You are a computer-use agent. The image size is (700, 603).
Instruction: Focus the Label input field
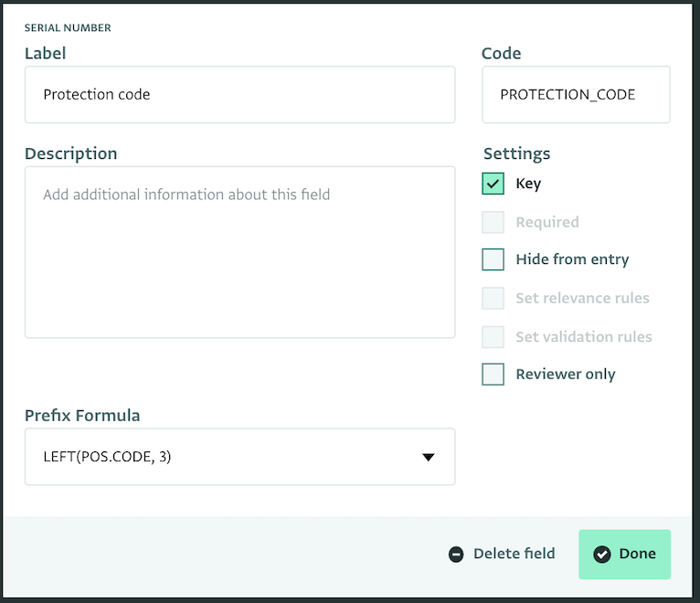click(239, 95)
